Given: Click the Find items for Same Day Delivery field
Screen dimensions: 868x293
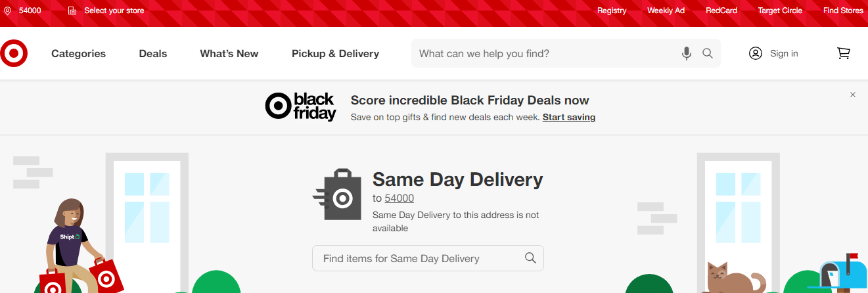Looking at the screenshot, I should pos(421,258).
